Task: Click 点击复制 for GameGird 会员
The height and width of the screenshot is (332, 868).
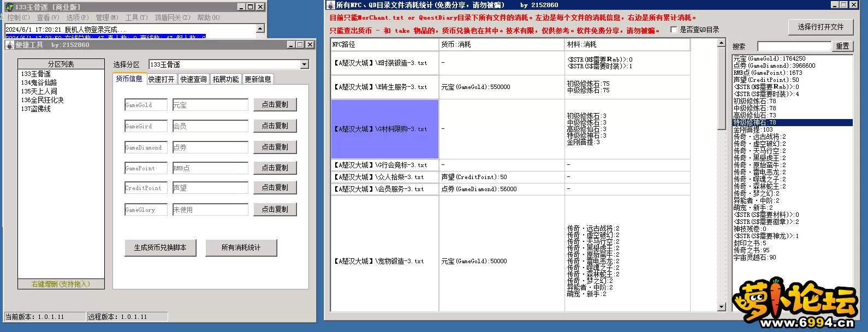Action: point(275,126)
